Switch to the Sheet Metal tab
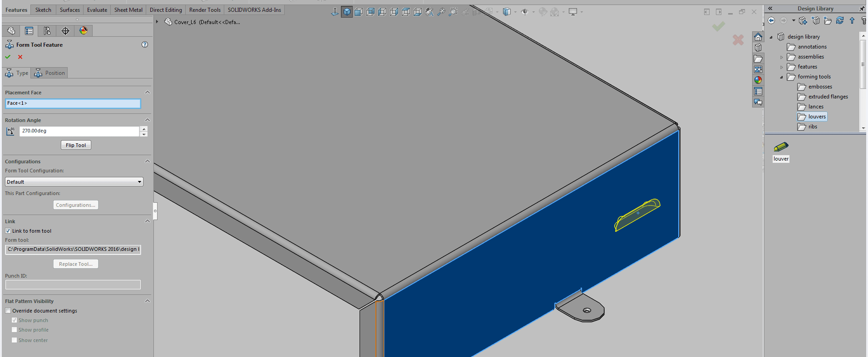The height and width of the screenshot is (357, 868). (128, 10)
